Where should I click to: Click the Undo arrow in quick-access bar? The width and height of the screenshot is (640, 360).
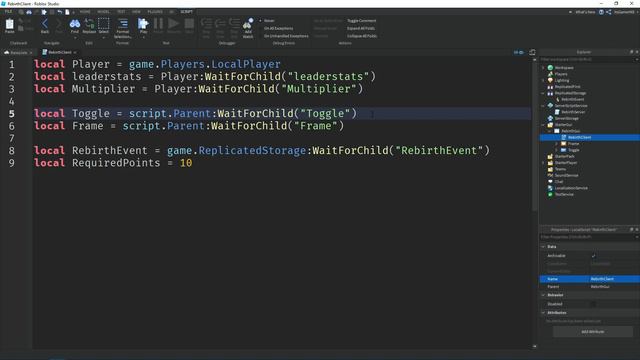coord(60,12)
